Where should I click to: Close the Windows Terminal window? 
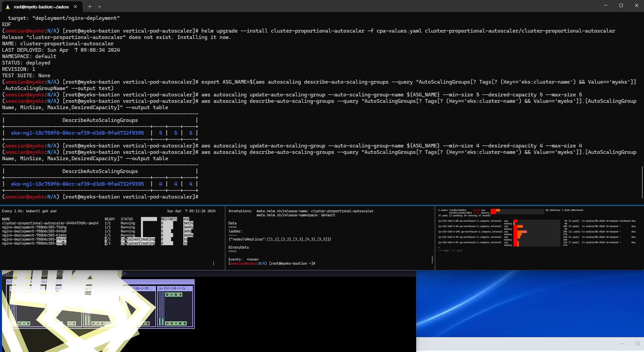pos(636,5)
